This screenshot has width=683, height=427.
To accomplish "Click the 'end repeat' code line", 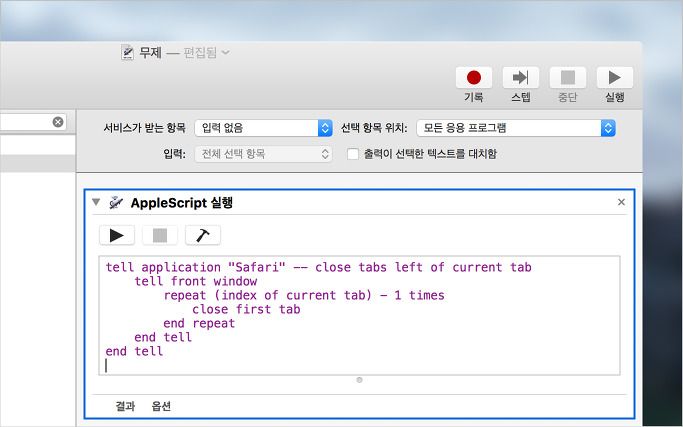I will (x=199, y=323).
